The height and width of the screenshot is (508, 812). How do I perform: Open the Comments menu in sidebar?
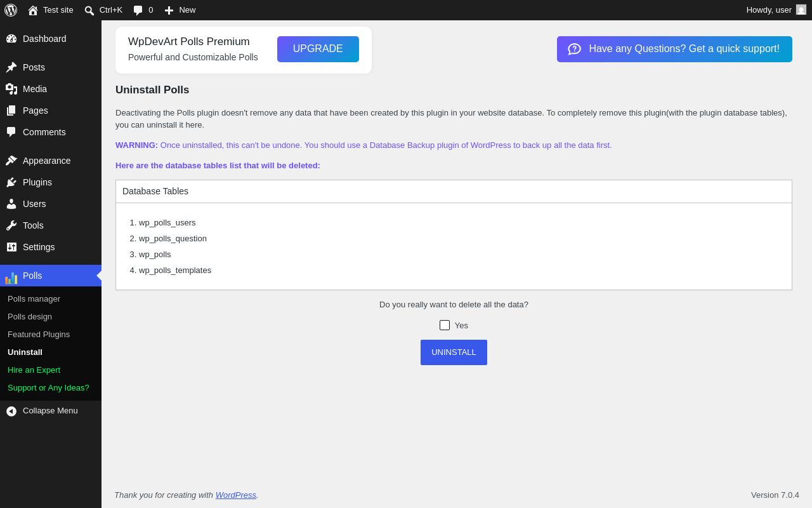click(x=51, y=132)
